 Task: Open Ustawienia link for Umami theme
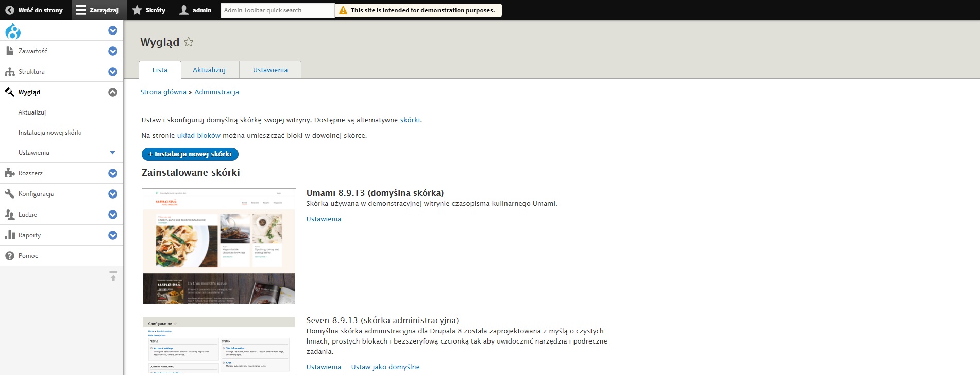324,219
